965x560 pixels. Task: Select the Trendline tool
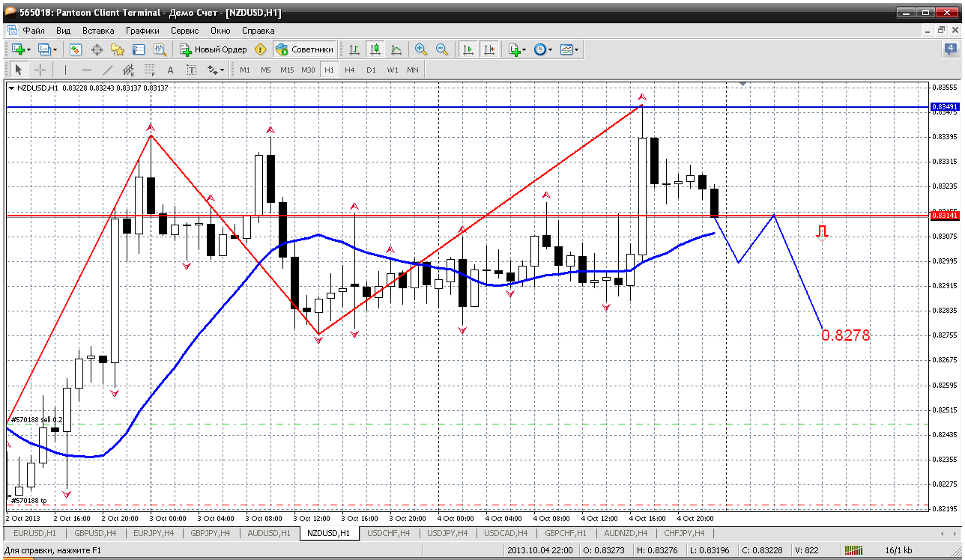coord(107,70)
